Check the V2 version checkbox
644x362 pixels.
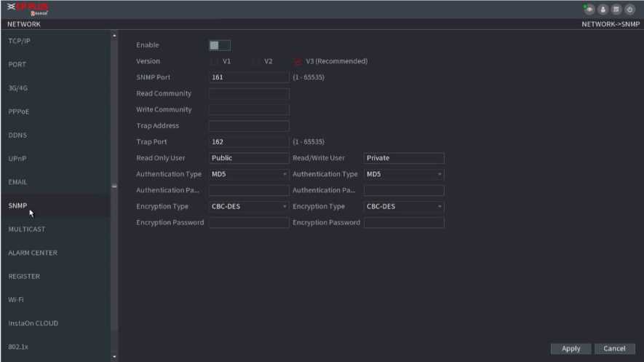pos(256,61)
